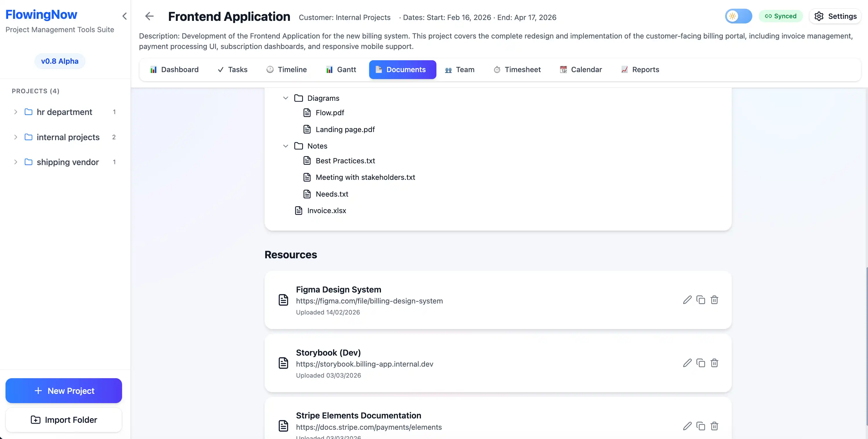Delete the Stripe Elements Documentation resource
Viewport: 868px width, 439px height.
[x=714, y=426]
